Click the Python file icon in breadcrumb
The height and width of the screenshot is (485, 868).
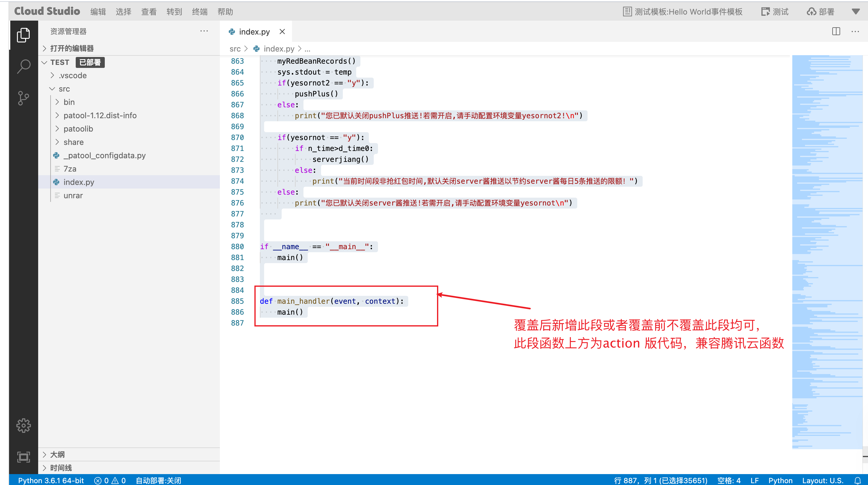click(257, 49)
